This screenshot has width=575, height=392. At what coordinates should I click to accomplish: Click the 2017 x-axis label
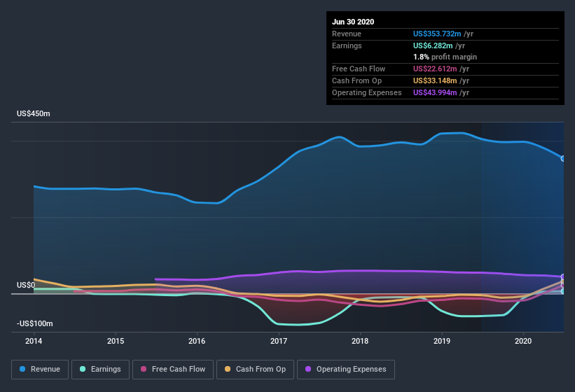tap(279, 341)
